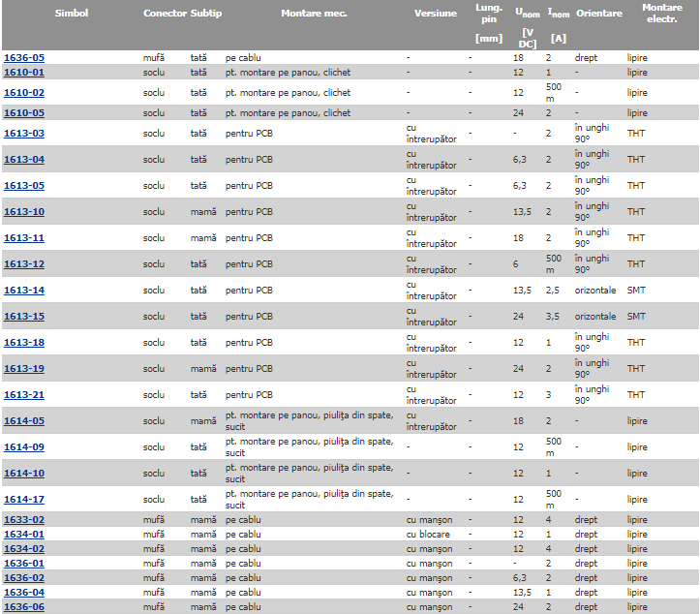Select 'mufă' connector in row 1636-05
This screenshot has width=700, height=614.
click(x=154, y=57)
